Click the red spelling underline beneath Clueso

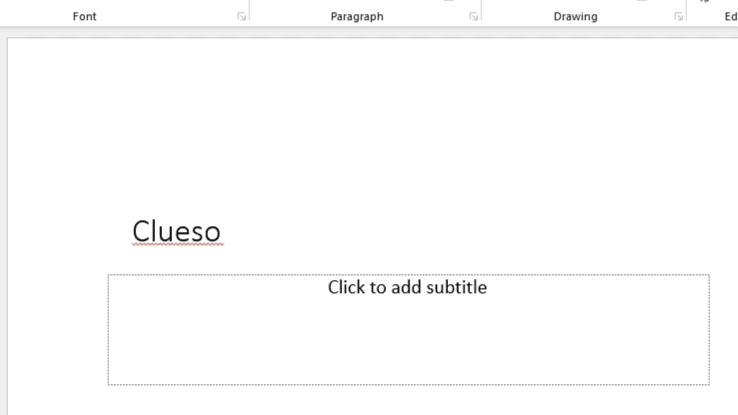pos(178,244)
